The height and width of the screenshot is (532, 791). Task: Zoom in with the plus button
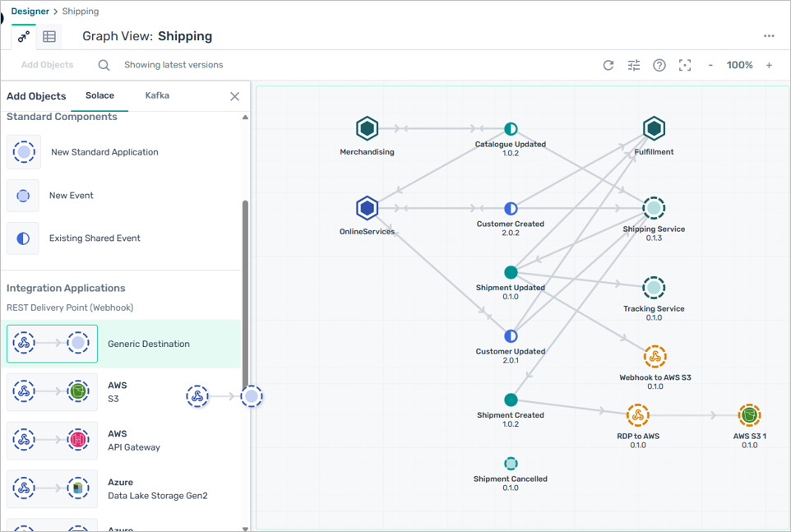pyautogui.click(x=769, y=65)
